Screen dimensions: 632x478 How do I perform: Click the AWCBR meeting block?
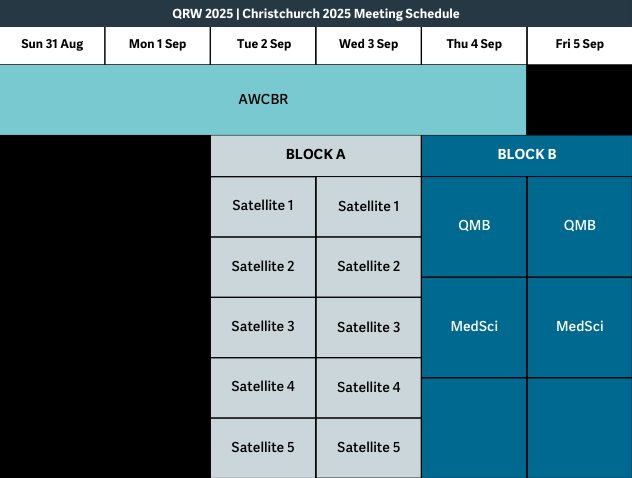(x=263, y=100)
